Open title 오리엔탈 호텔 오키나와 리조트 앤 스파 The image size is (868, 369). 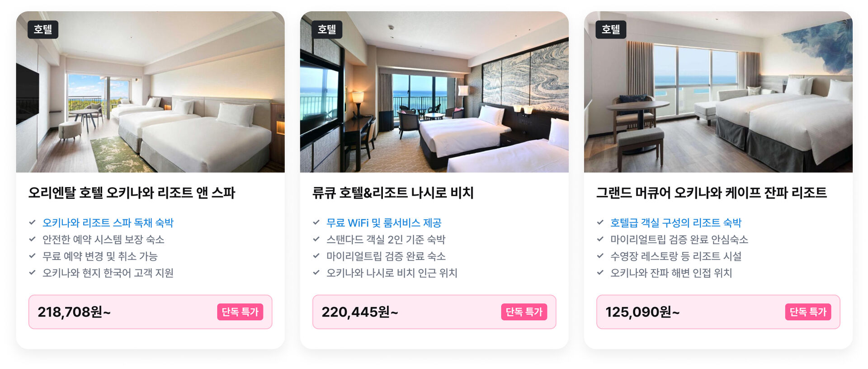pos(132,193)
